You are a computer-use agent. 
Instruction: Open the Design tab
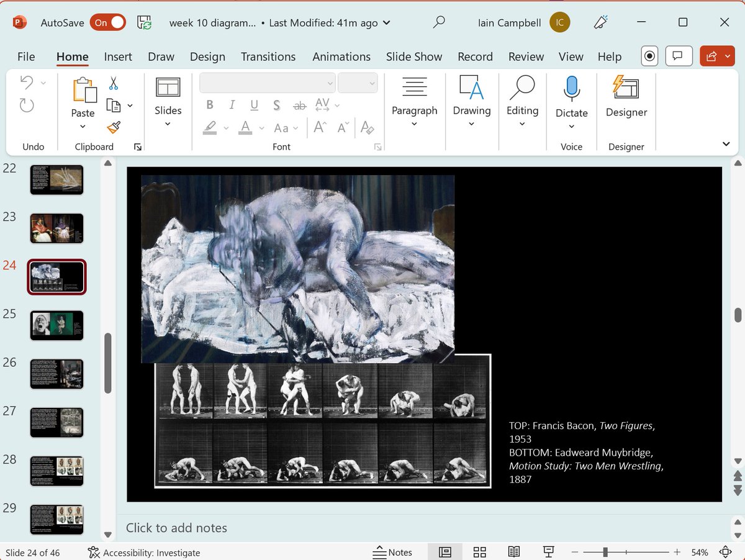click(207, 56)
